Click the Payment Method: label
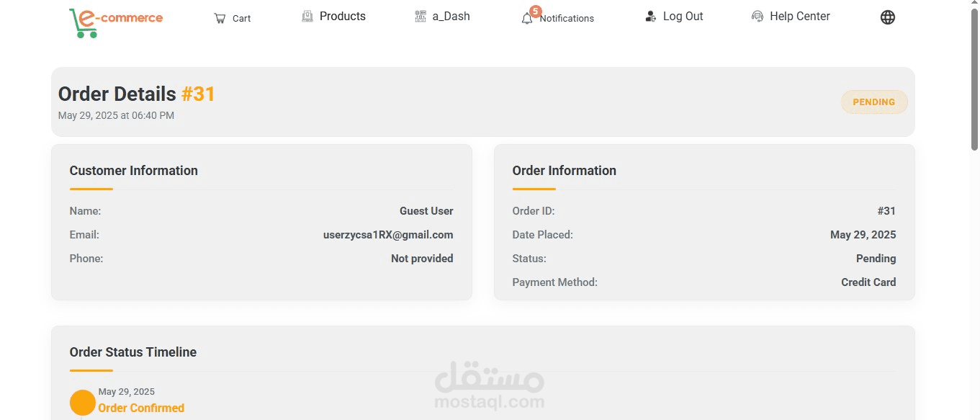980x420 pixels. pos(554,282)
